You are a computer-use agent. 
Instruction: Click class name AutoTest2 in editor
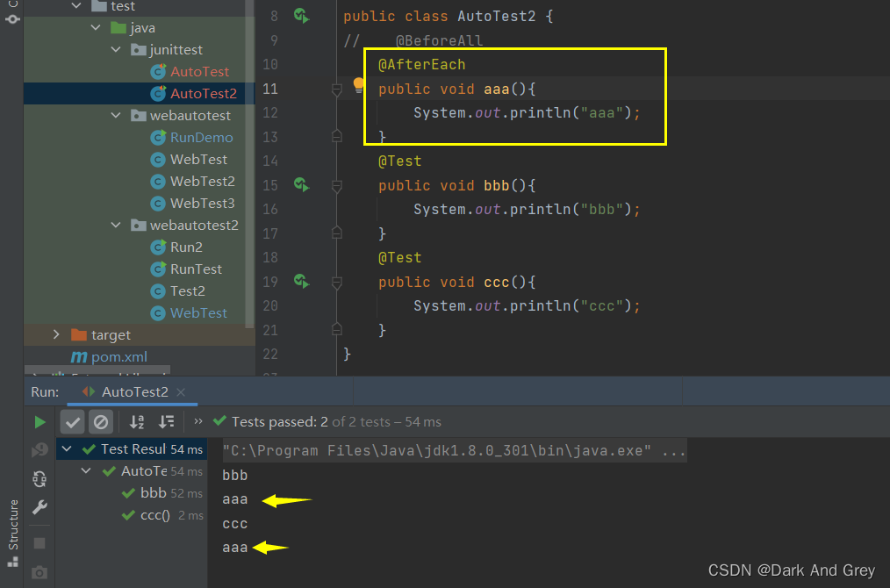pos(497,16)
